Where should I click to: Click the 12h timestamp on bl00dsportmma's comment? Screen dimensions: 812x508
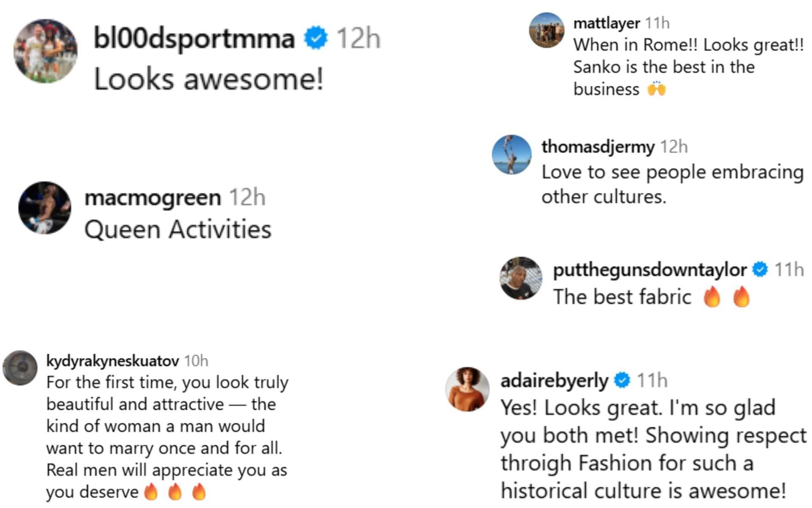(x=357, y=37)
